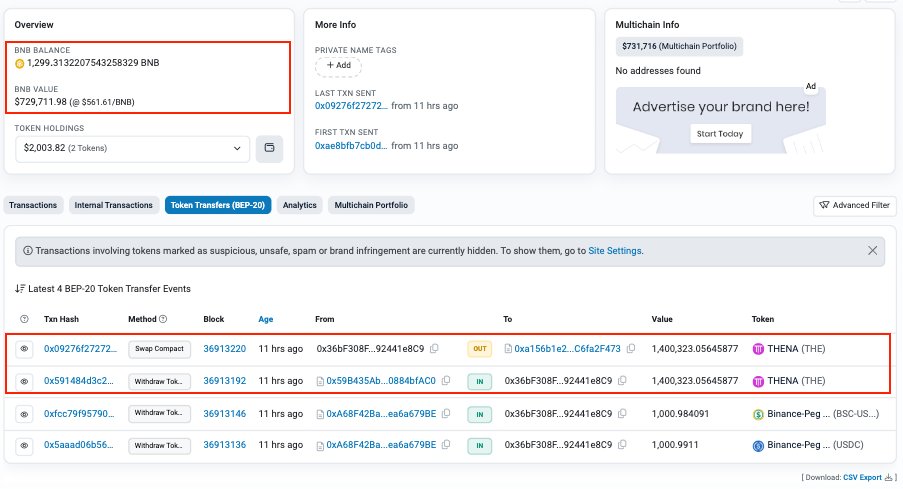Open txn hash 0xfcc79f95790

coord(79,414)
